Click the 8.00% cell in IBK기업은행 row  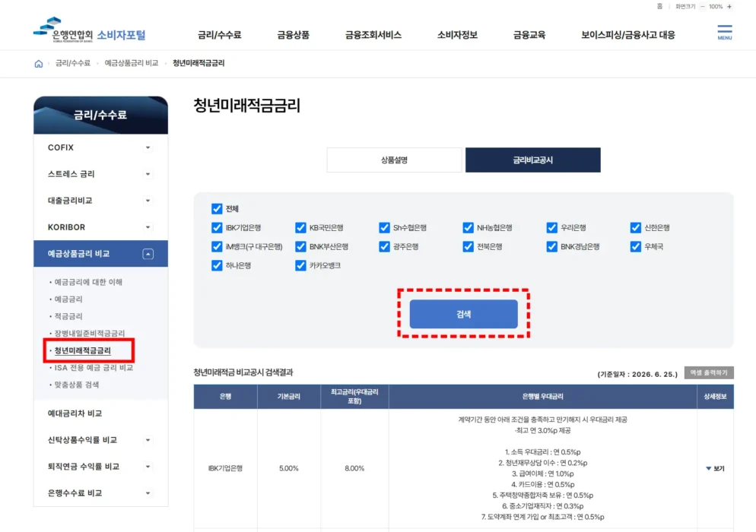coord(354,468)
